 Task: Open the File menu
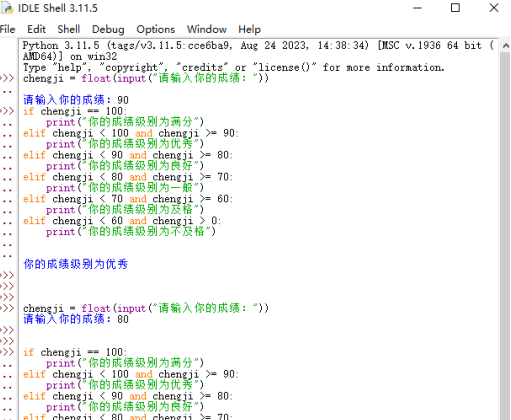coord(7,29)
